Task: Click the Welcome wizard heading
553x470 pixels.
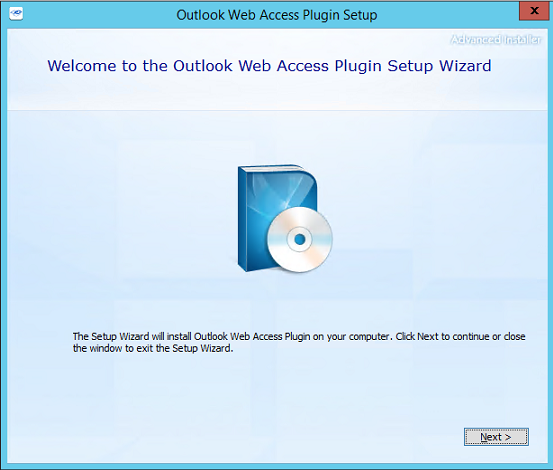Action: click(269, 66)
